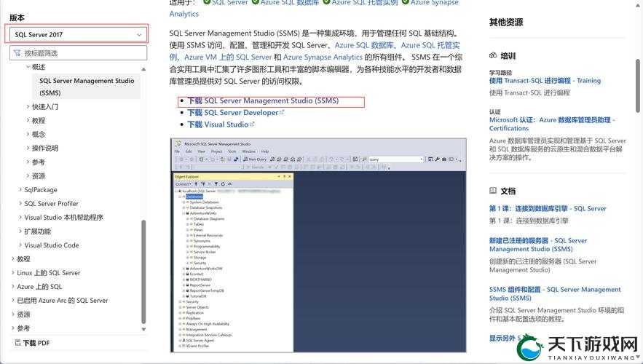The height and width of the screenshot is (364, 643).
Task: Click the Analytics link under 适用于
Action: tap(184, 14)
